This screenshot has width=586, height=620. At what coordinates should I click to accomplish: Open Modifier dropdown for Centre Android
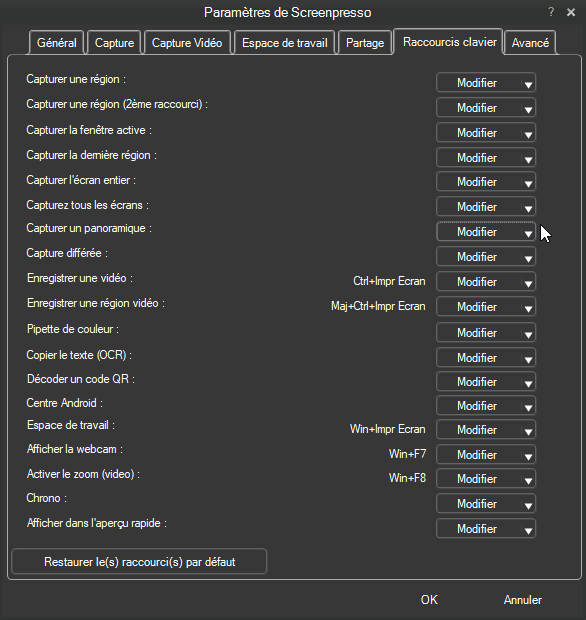pyautogui.click(x=486, y=406)
